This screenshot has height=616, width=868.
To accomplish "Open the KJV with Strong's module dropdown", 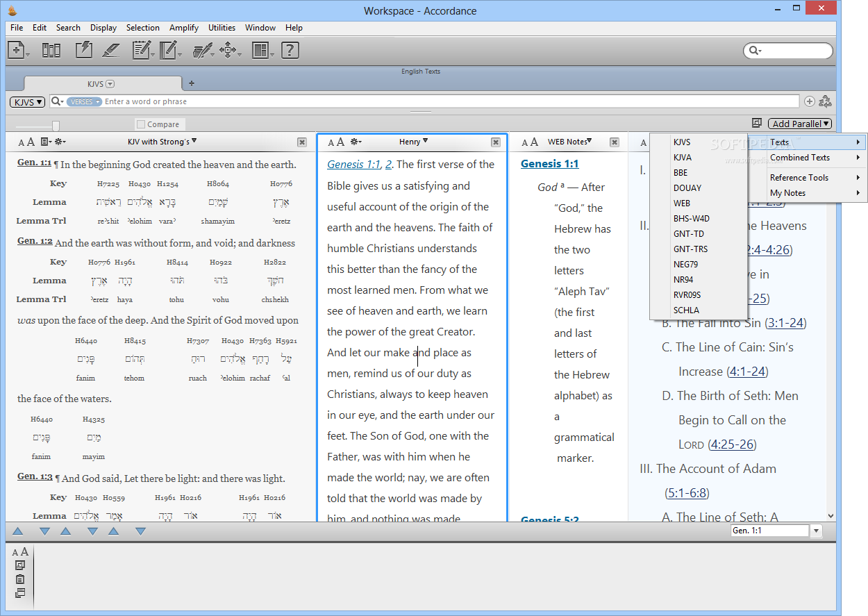I will coord(162,142).
